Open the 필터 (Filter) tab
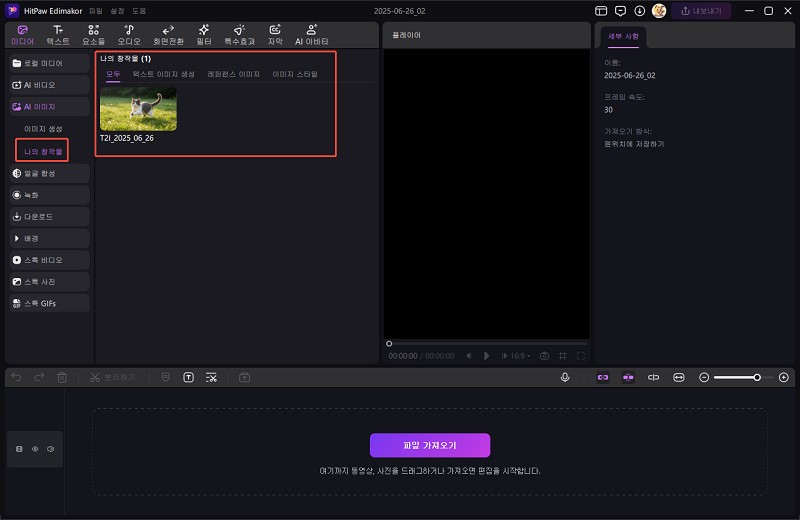The height and width of the screenshot is (520, 800). 204,35
